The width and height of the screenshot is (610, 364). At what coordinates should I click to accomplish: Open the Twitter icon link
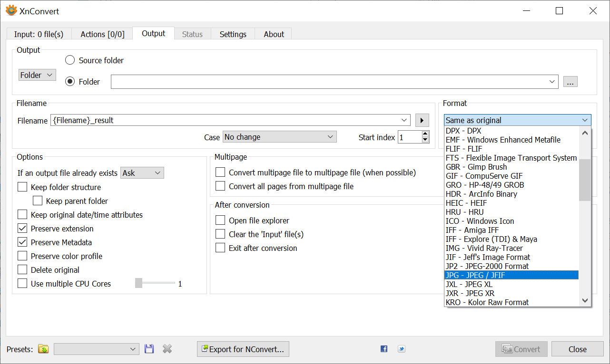click(x=402, y=349)
